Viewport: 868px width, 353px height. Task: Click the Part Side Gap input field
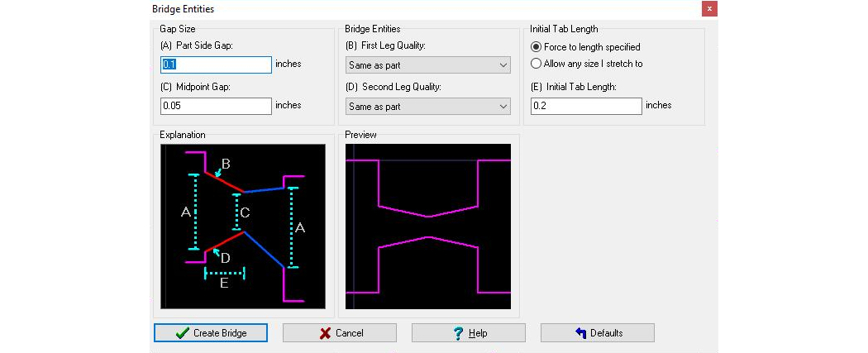[216, 64]
